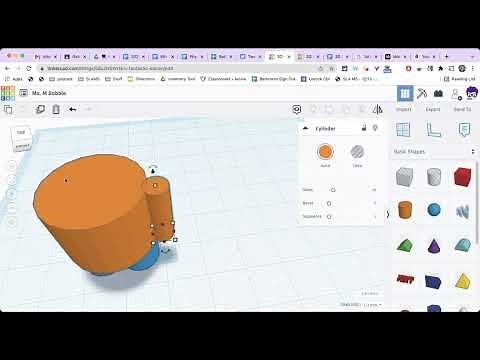
Task: Toggle show-all notes eye-bubble icon
Action: [297, 109]
